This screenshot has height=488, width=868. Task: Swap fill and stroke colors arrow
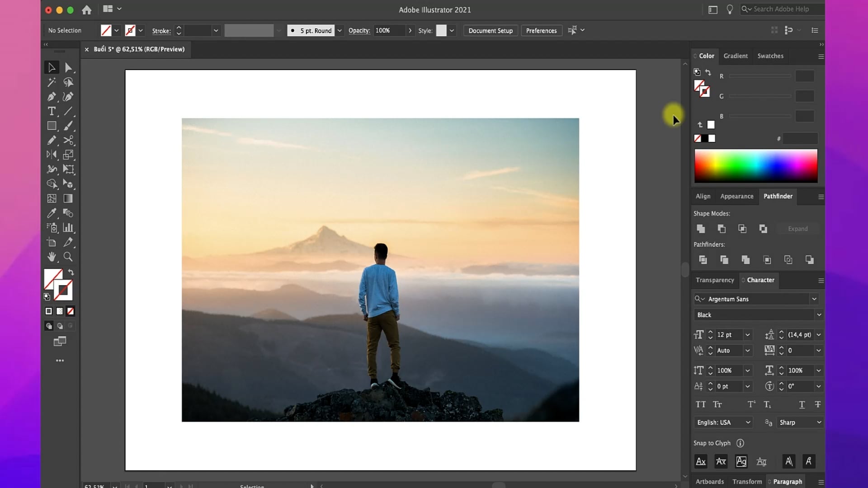tap(71, 272)
